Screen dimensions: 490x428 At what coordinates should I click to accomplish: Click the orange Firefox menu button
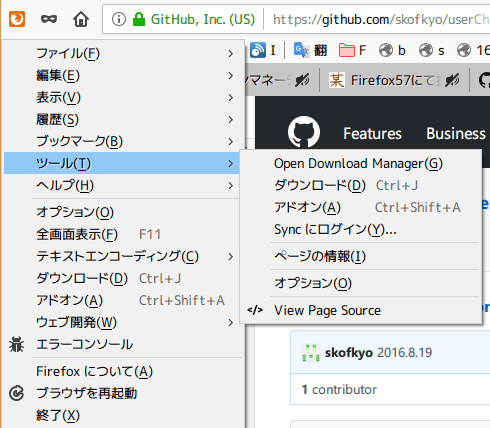tap(17, 19)
